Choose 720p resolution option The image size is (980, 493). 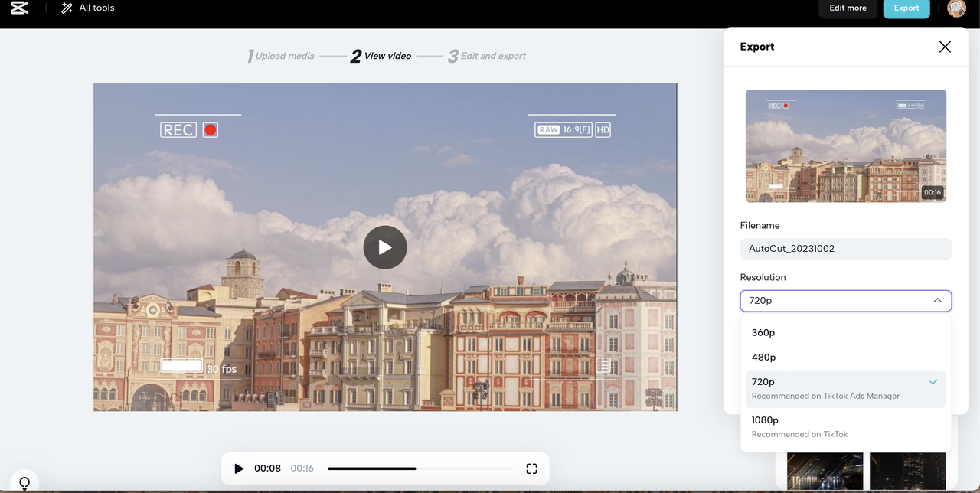pyautogui.click(x=846, y=389)
